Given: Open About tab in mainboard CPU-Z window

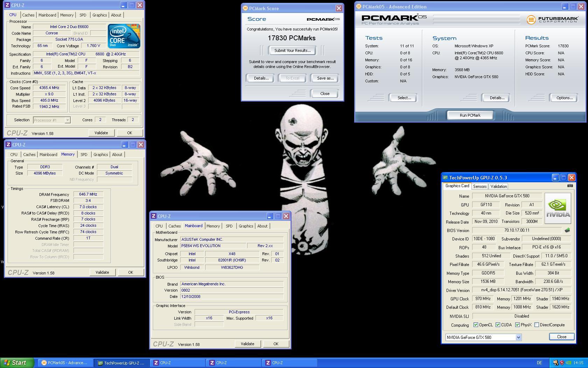Looking at the screenshot, I should [x=262, y=226].
